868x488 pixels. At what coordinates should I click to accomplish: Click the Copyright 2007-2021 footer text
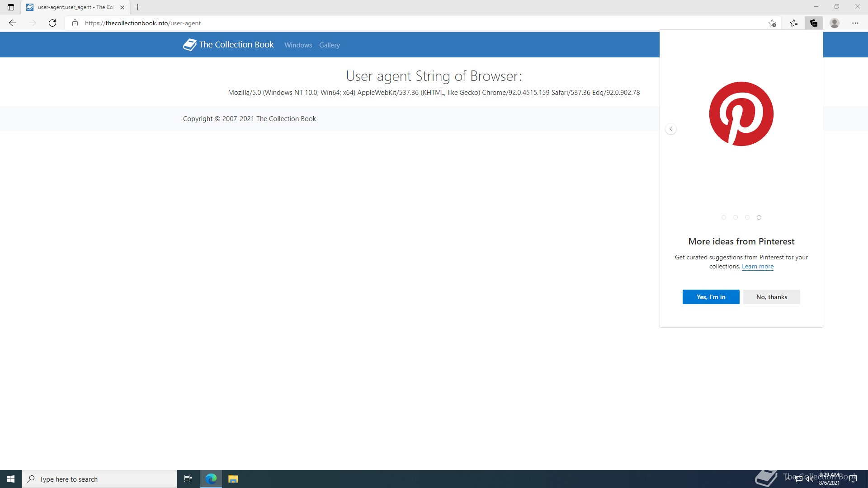[x=250, y=119]
